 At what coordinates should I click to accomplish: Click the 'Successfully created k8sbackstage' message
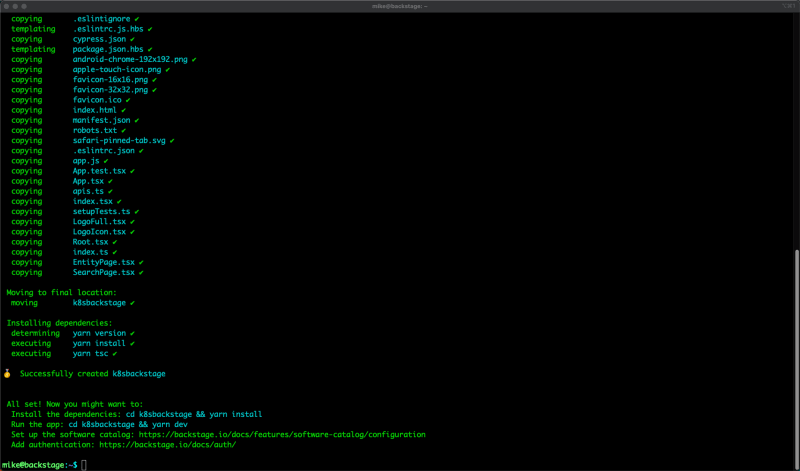93,374
